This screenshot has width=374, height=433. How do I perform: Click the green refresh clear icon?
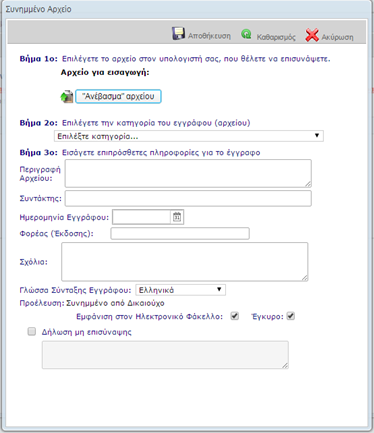[x=246, y=34]
